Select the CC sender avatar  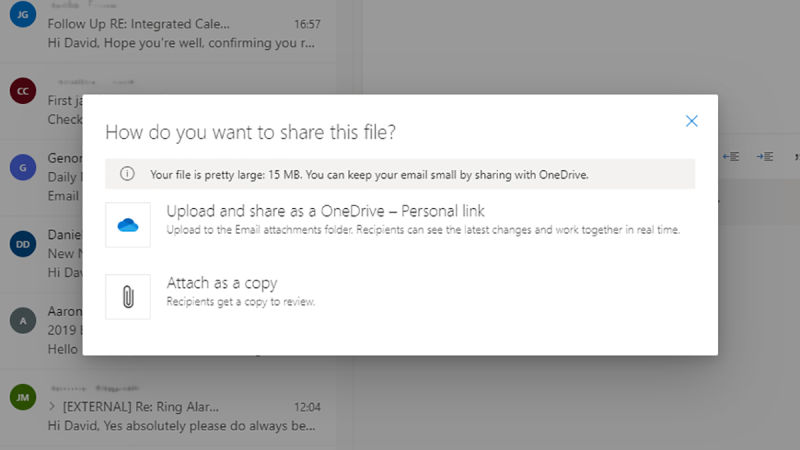[x=23, y=91]
